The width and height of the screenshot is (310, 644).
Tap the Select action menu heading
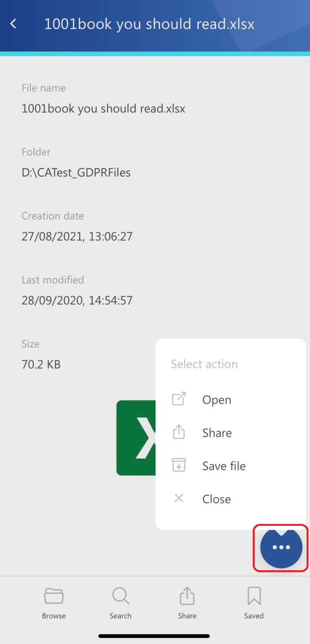(x=204, y=364)
